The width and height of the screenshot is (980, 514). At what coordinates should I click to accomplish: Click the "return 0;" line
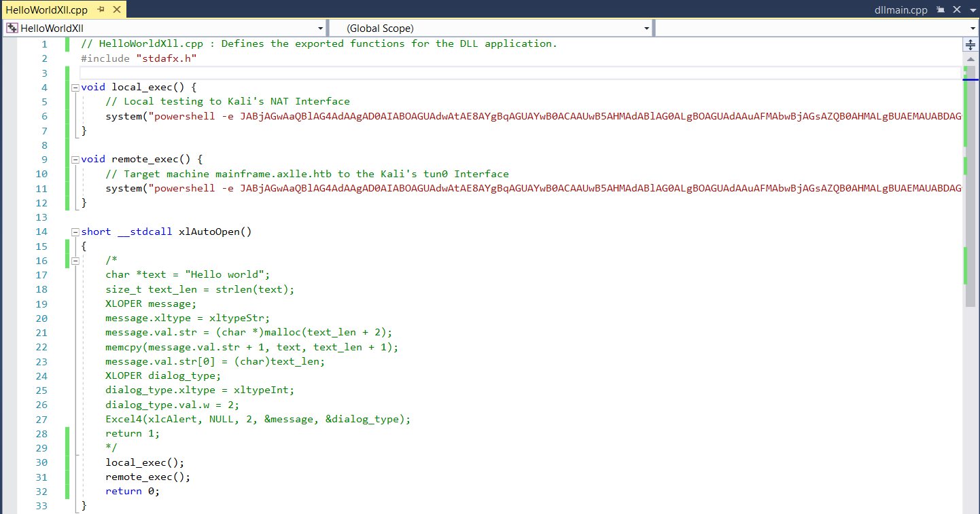[x=133, y=491]
